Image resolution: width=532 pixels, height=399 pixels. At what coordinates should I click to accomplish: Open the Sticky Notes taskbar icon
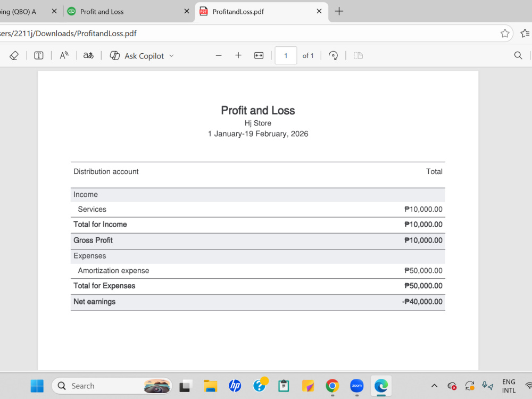[x=308, y=386]
